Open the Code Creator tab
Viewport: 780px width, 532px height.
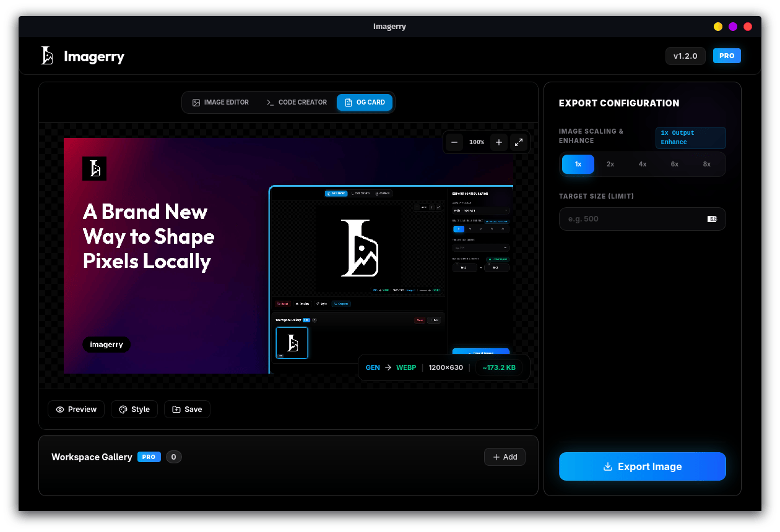pos(297,103)
